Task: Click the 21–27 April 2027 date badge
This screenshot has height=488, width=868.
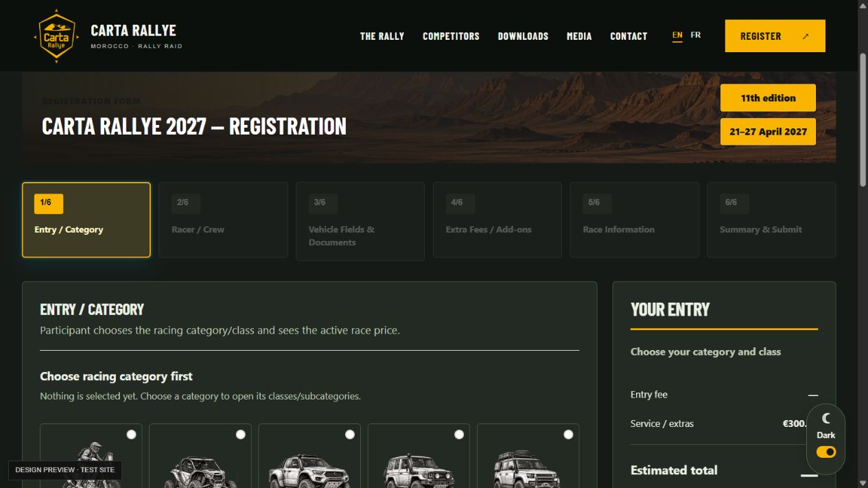Action: point(768,132)
